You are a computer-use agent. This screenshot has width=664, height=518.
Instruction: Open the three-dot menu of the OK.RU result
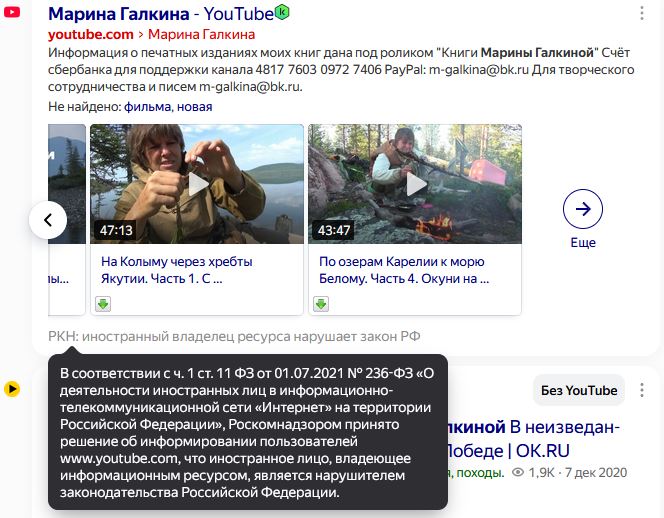click(x=642, y=390)
